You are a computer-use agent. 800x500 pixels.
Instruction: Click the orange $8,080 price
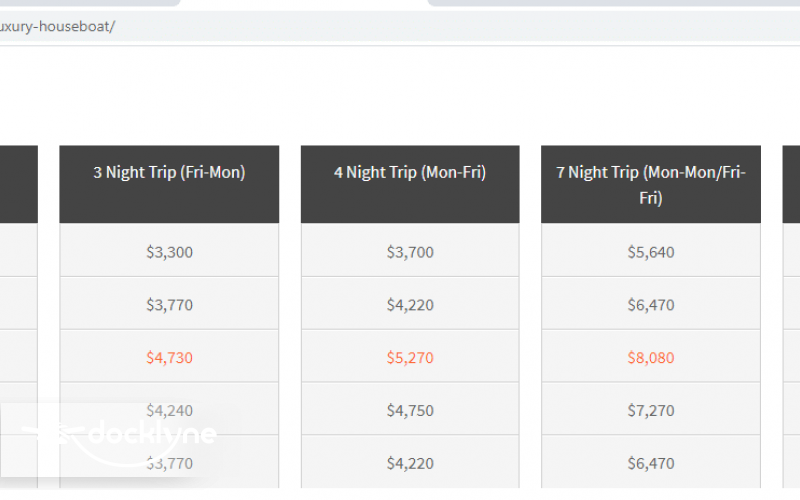pos(651,357)
